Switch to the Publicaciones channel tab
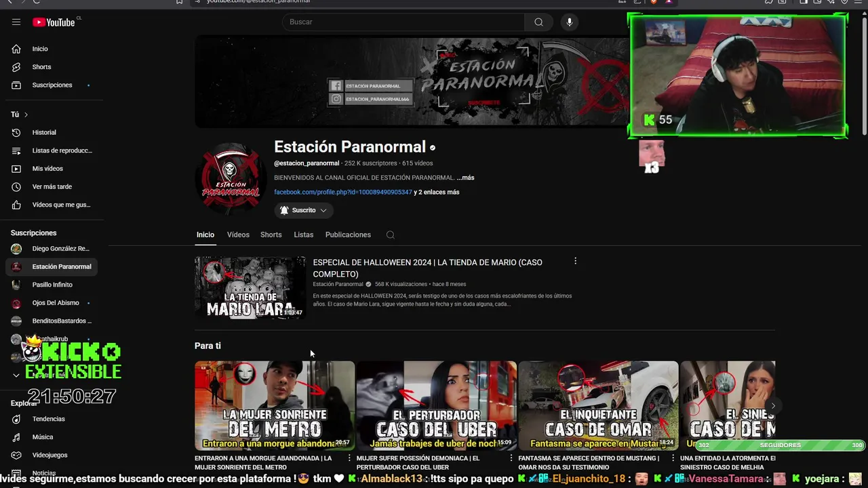Screen dimensions: 868x488 coord(348,235)
